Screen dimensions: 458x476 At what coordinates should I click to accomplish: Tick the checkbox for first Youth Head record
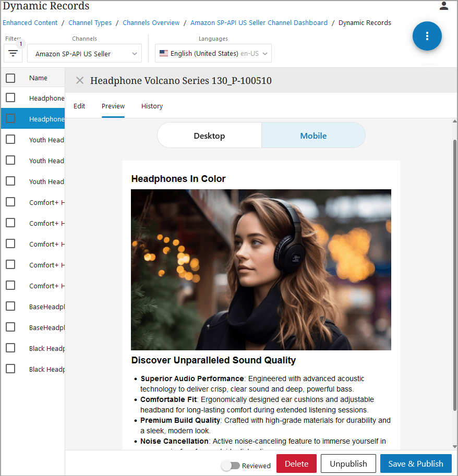(x=10, y=140)
